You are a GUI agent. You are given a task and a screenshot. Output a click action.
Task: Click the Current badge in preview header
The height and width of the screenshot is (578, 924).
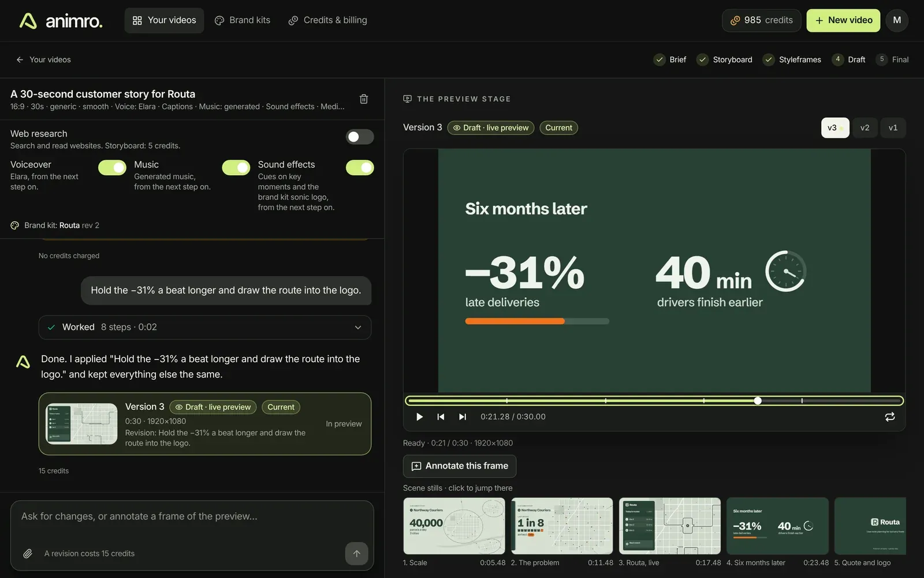tap(558, 128)
